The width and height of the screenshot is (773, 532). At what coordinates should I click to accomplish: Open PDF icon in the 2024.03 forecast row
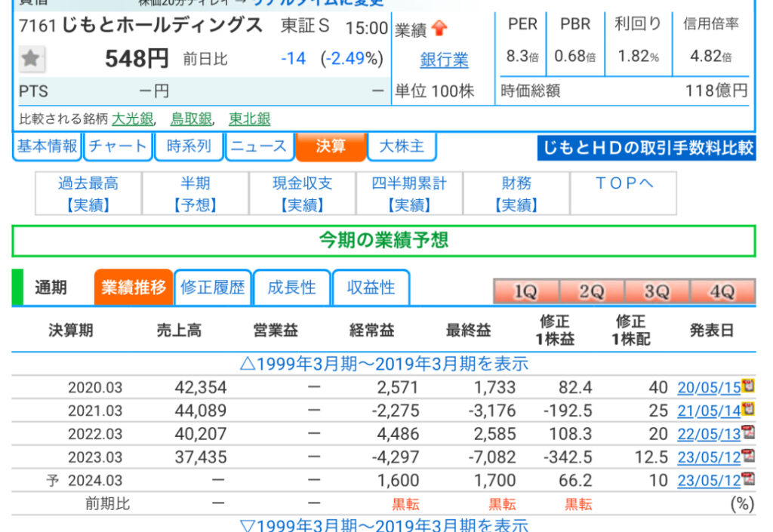pos(748,478)
